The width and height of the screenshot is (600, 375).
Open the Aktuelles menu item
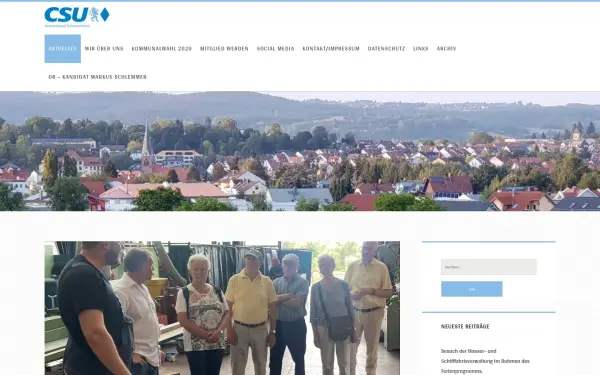[x=62, y=49]
